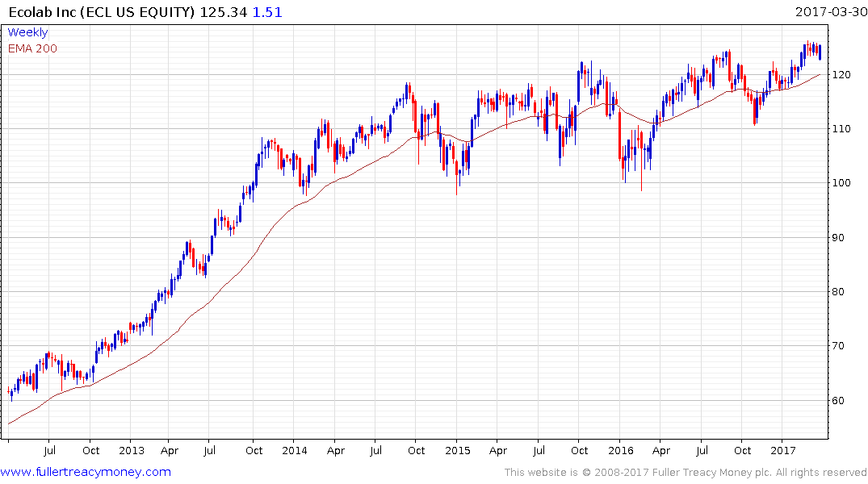Select the 'Ecolab Inc (ECL US EQUITY)' chart title
Screen dimensions: 868x484
click(102, 12)
